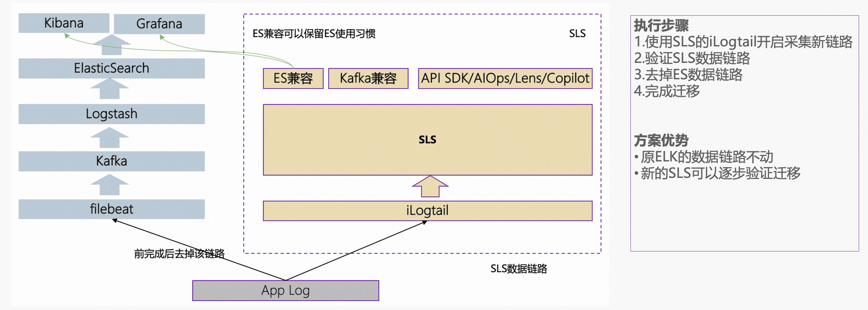The image size is (868, 310).
Task: Select the iLogtail bar
Action: (x=427, y=211)
